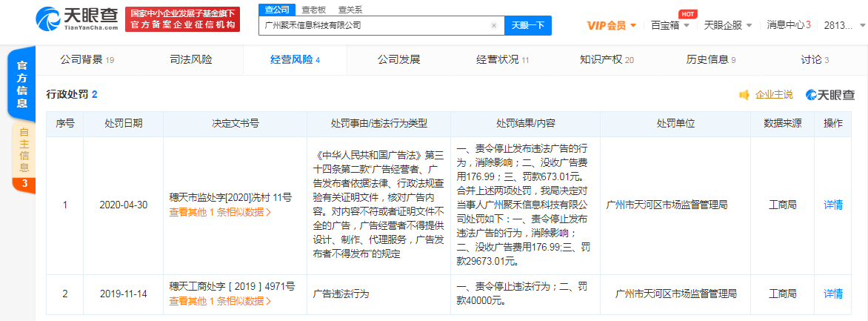Screen dimensions: 868x321
Task: Open the red official-credit-agency banner
Action: (183, 19)
